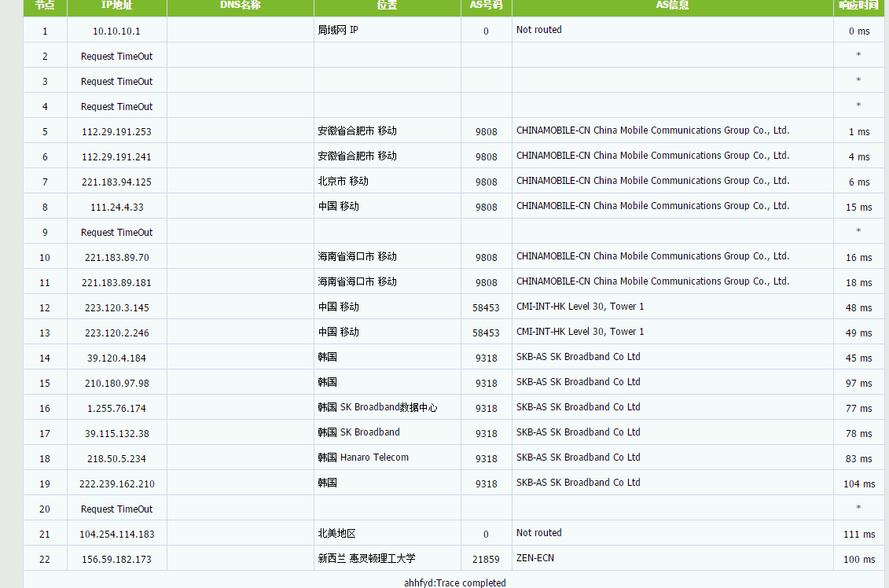The width and height of the screenshot is (889, 588).
Task: Select SKB-AS SK Broadband in node 19 row
Action: (x=579, y=483)
